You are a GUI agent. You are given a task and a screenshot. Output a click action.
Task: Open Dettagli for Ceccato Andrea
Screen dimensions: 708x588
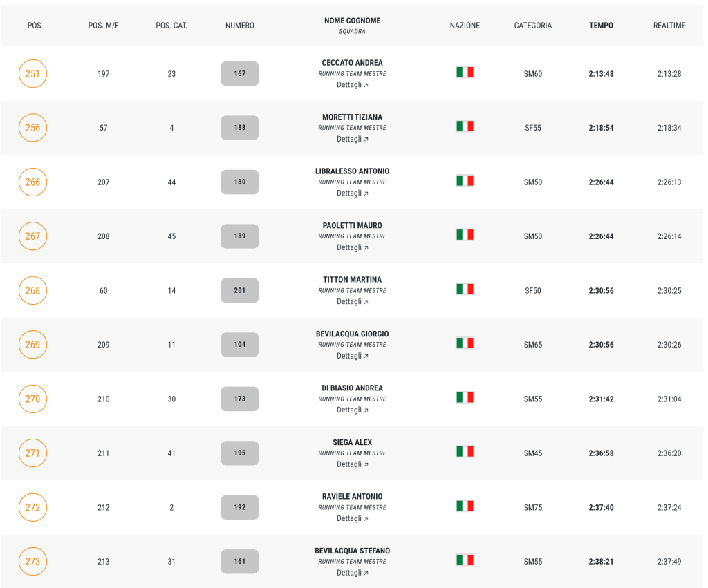click(352, 85)
